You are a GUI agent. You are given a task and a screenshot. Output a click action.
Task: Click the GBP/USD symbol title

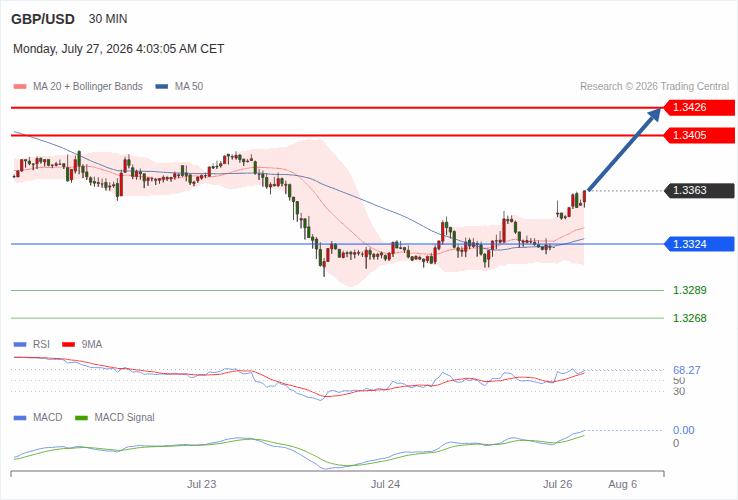point(43,19)
